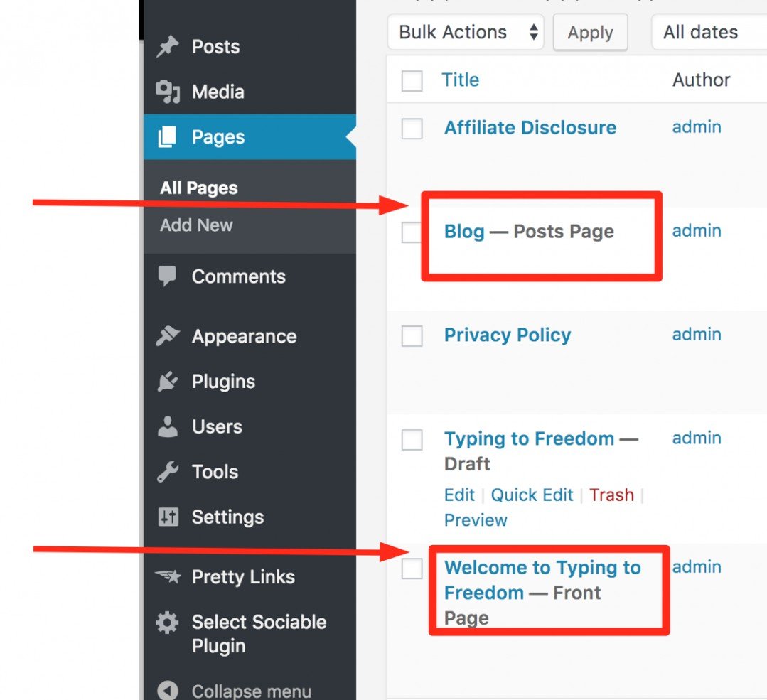Open the Blog posts page link

463,231
